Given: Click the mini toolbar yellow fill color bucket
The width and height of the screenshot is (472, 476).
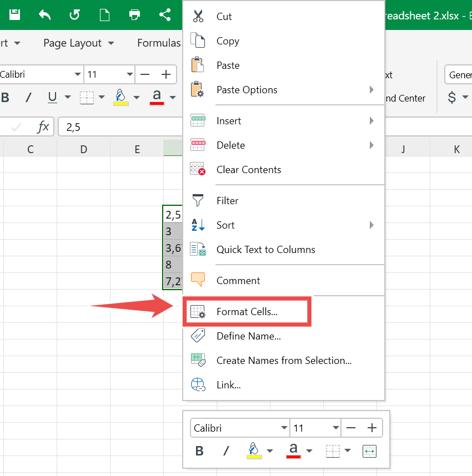Looking at the screenshot, I should pyautogui.click(x=254, y=450).
